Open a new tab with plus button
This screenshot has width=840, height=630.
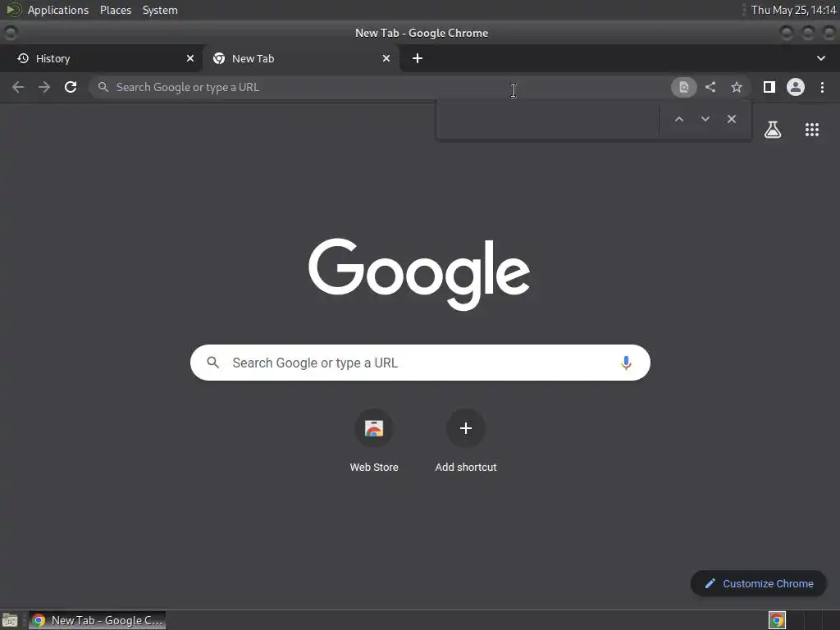(x=418, y=58)
